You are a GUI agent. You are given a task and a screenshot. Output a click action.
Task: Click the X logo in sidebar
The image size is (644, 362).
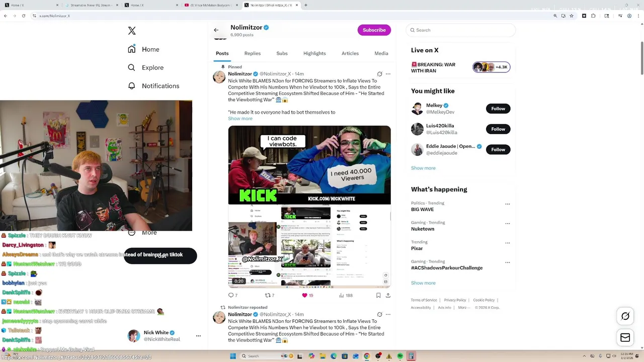coord(132,31)
